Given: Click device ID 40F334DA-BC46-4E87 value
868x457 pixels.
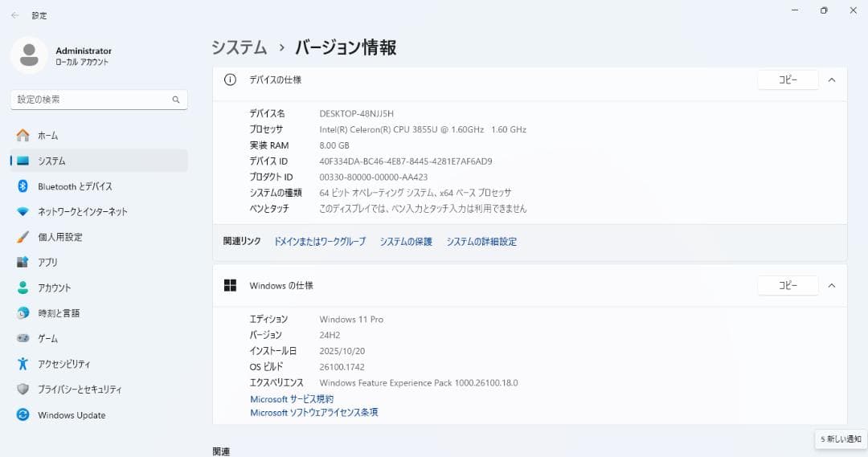Looking at the screenshot, I should tap(406, 161).
